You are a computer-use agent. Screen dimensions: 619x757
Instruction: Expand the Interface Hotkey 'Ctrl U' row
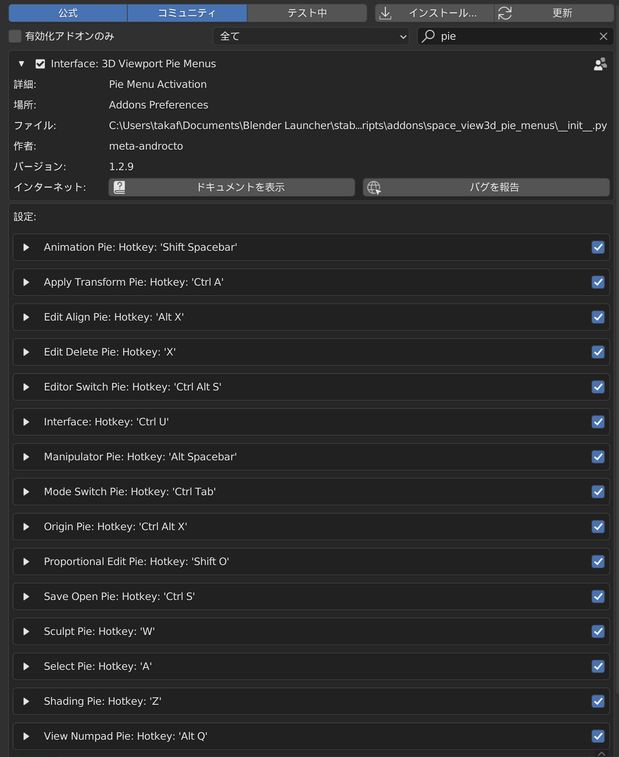[x=26, y=422]
